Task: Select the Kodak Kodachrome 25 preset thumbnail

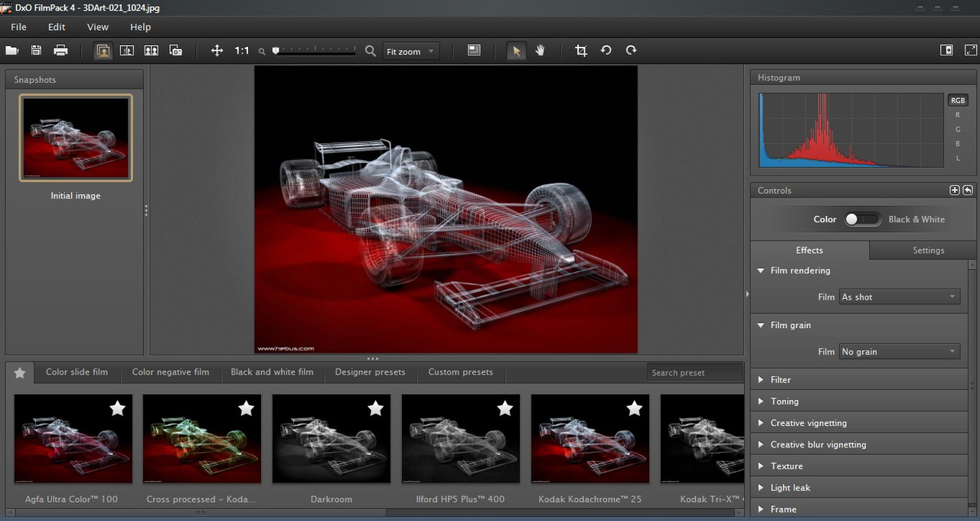Action: click(x=590, y=439)
